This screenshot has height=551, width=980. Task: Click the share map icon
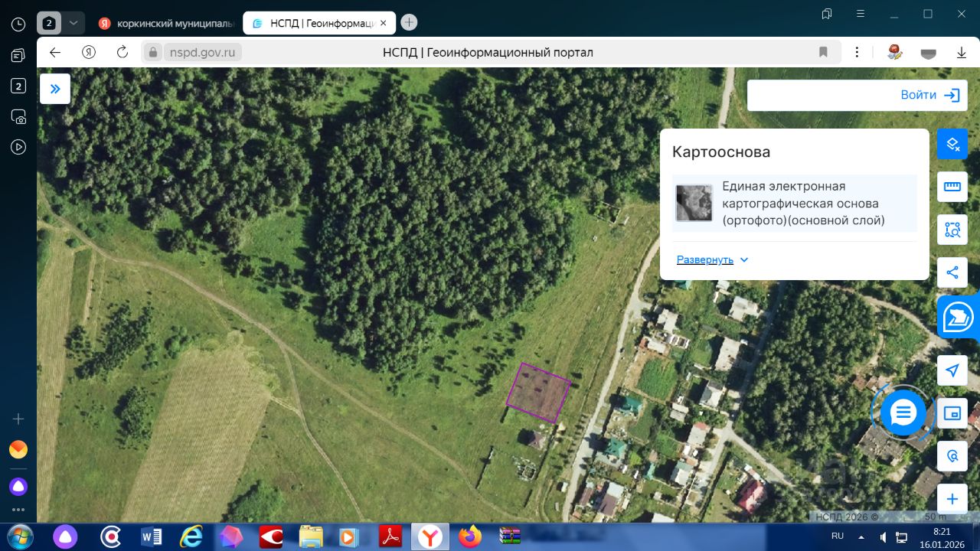(x=952, y=272)
